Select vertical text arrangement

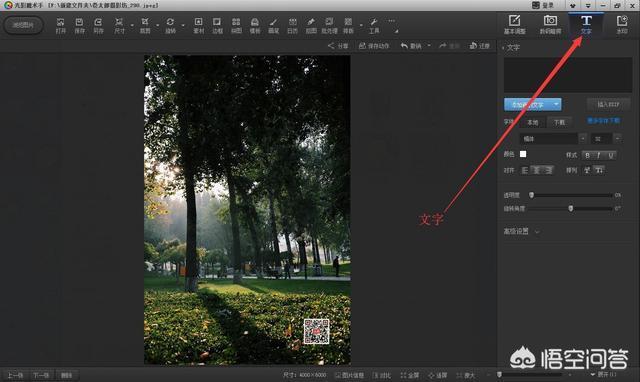(x=599, y=170)
